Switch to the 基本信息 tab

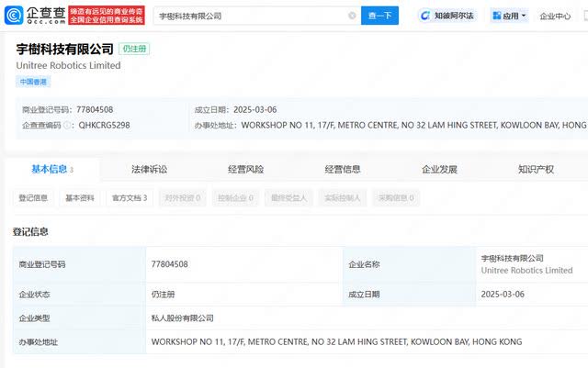[51, 169]
